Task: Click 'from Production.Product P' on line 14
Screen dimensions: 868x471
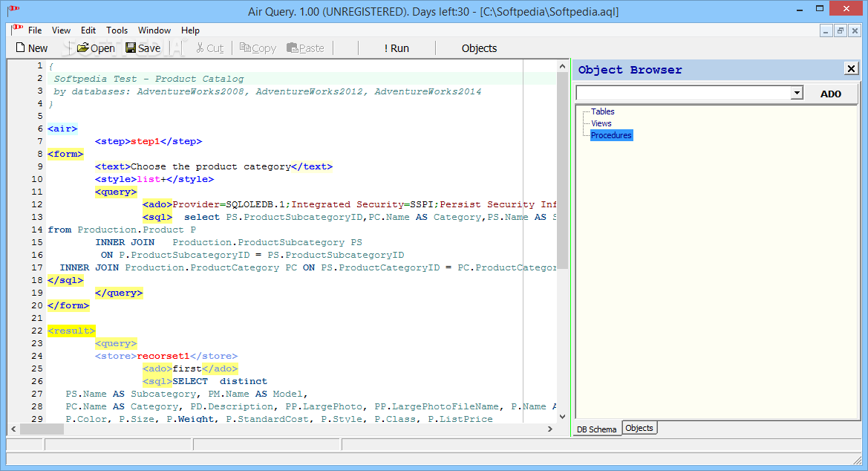Action: point(122,230)
